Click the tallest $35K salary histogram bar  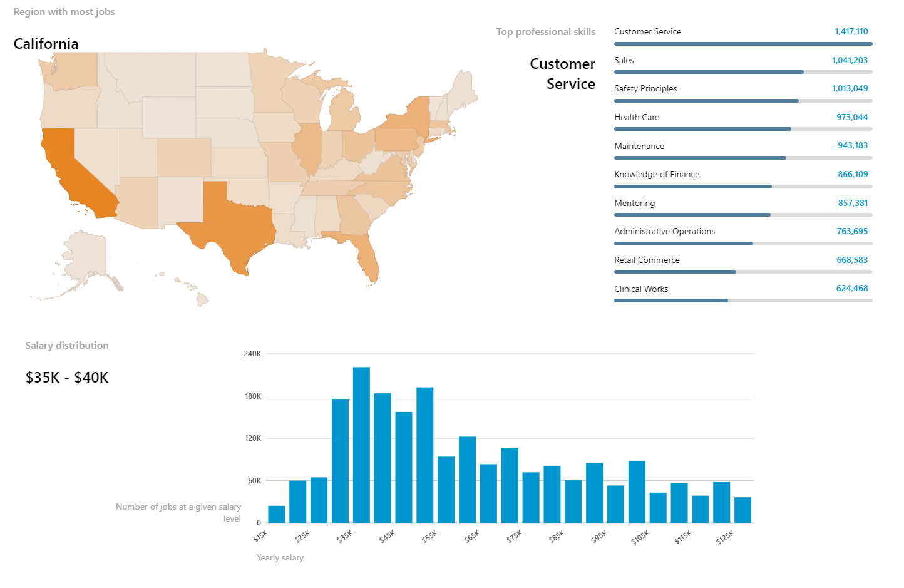tap(361, 445)
